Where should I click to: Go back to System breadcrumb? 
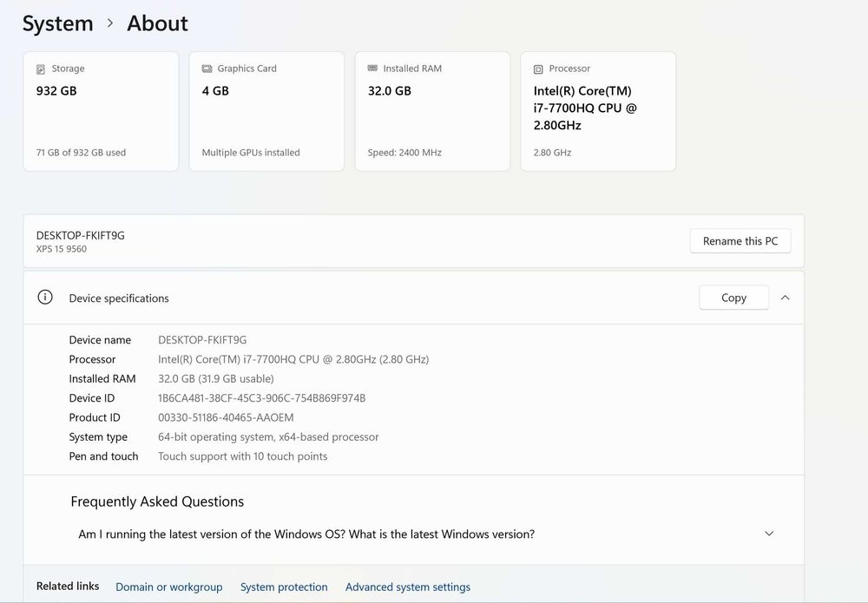coord(57,23)
